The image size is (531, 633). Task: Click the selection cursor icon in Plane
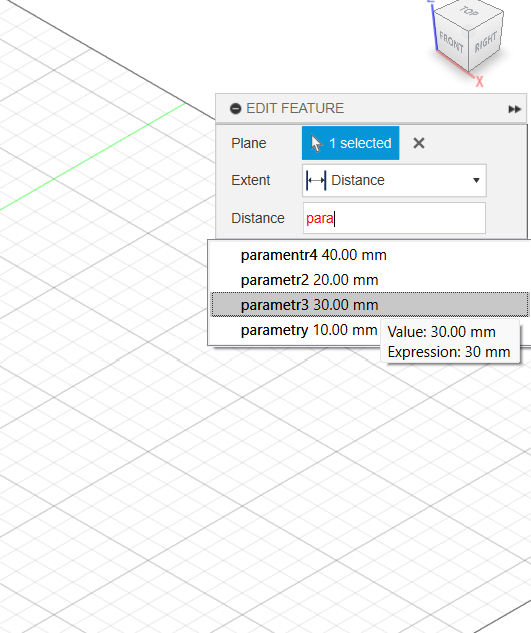(x=317, y=143)
